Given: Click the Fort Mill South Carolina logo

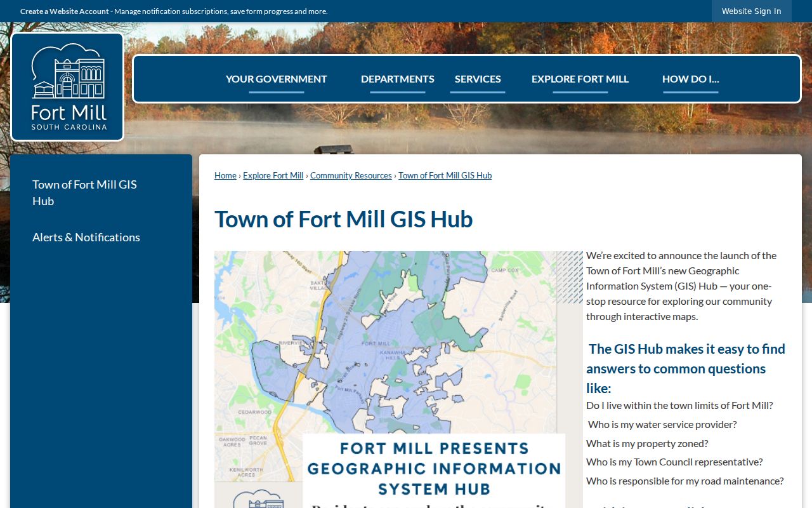Looking at the screenshot, I should (x=67, y=87).
